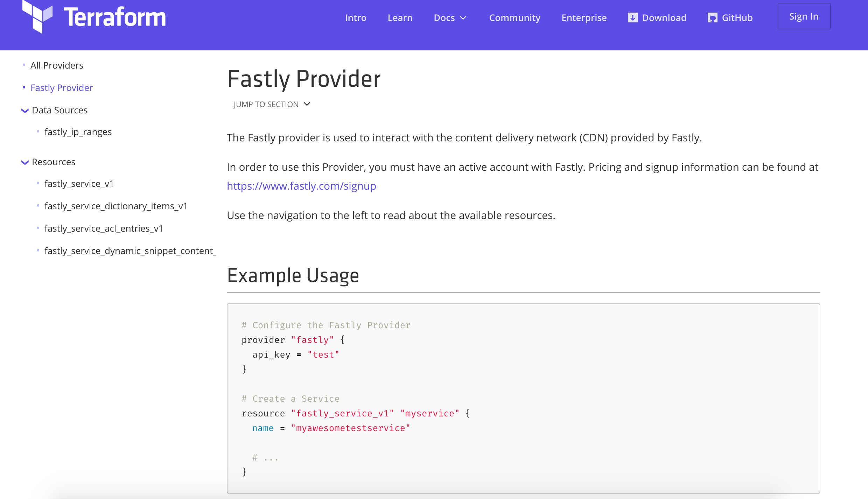The image size is (868, 499).
Task: Open the Intro menu item
Action: tap(356, 17)
